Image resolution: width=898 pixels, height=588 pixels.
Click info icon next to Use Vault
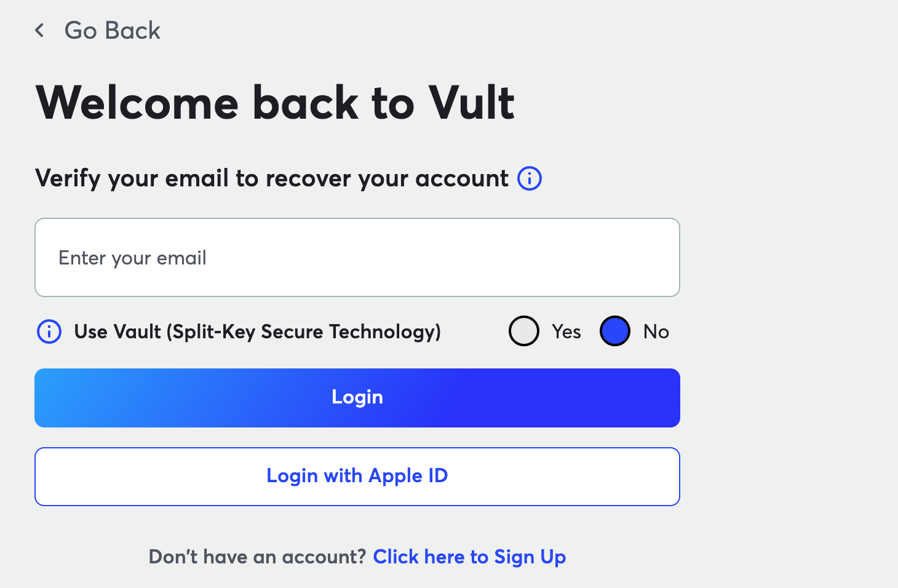(49, 332)
